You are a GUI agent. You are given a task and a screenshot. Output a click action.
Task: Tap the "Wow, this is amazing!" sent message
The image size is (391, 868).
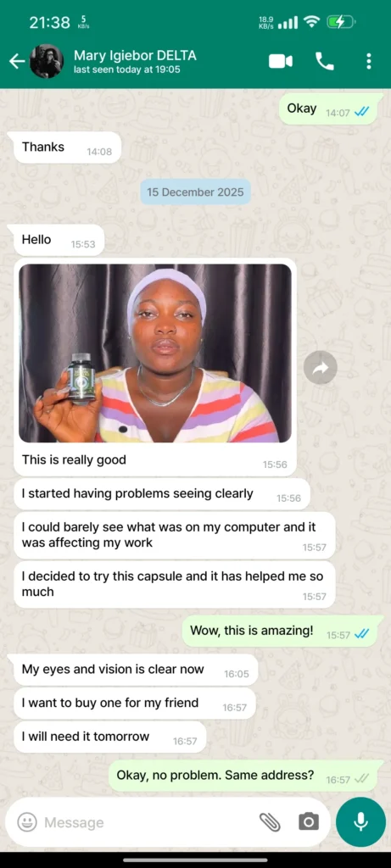(282, 631)
